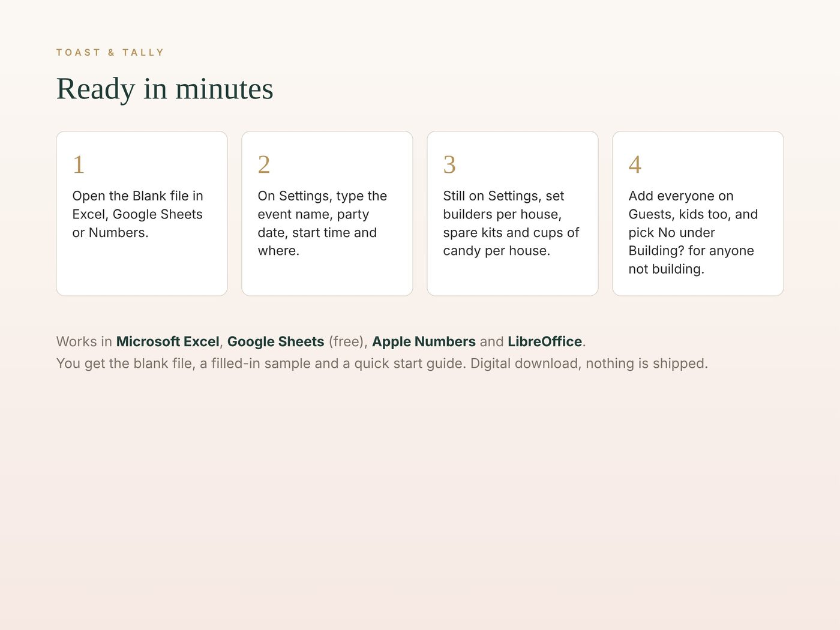Click the large step number 1
Viewport: 840px width, 630px height.
[x=79, y=164]
